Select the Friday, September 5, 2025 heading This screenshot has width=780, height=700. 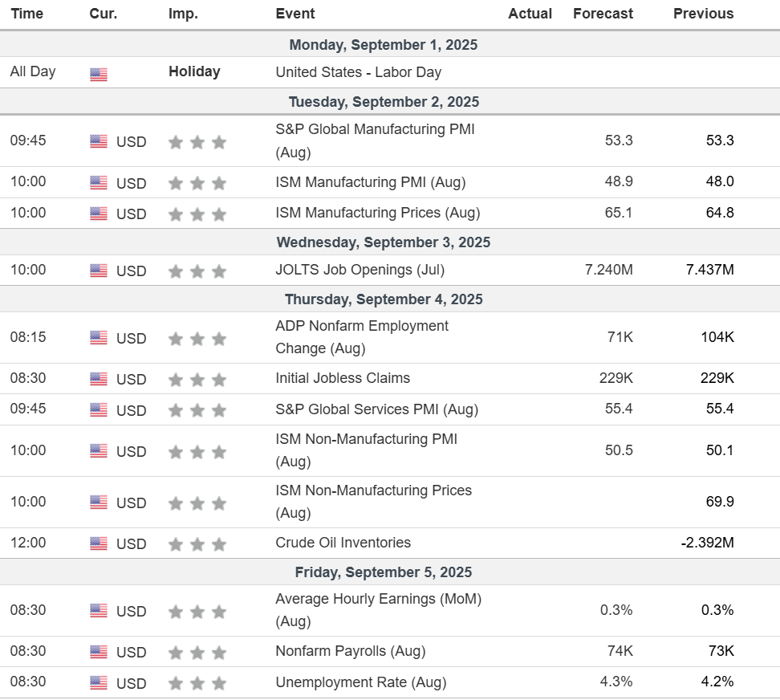[384, 572]
